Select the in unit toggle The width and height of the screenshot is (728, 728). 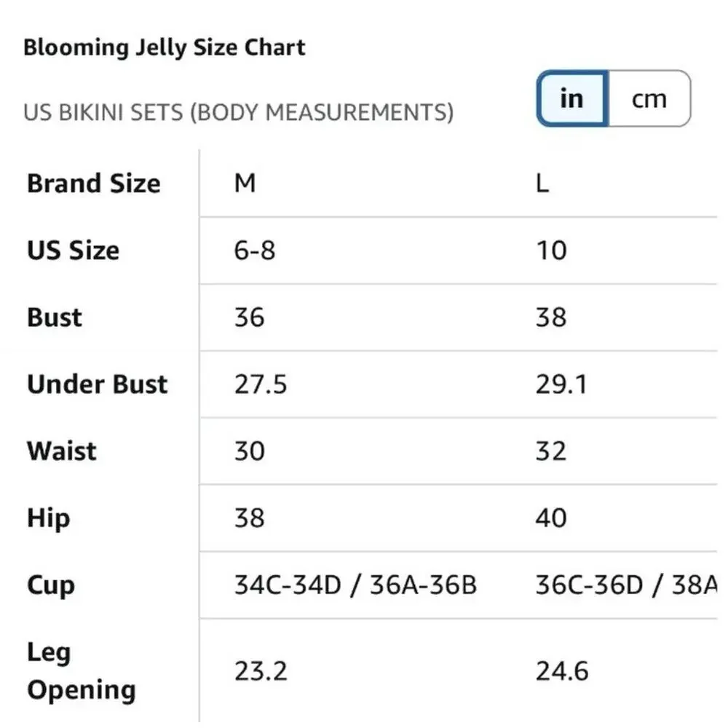(572, 98)
